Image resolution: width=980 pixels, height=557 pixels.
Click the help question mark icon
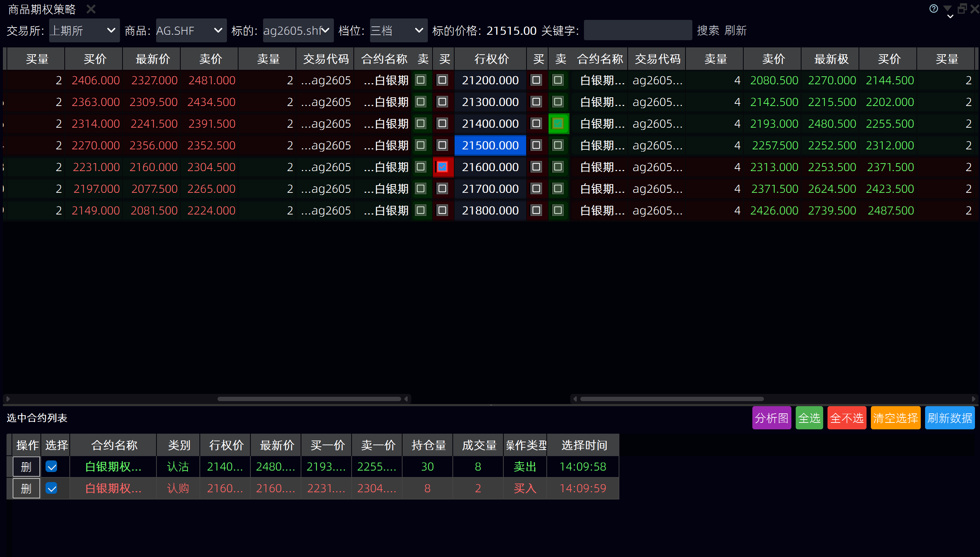coord(933,8)
